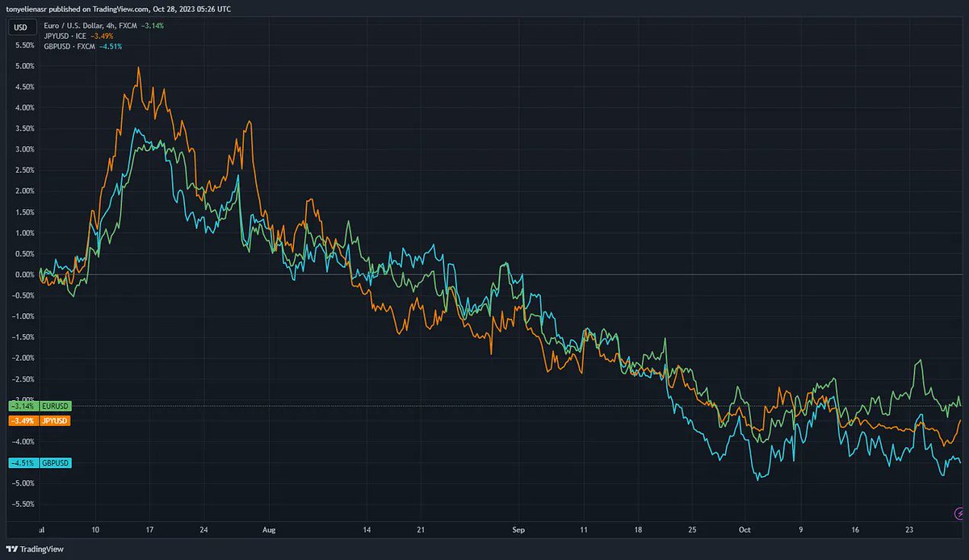Viewport: 969px width, 560px height.
Task: Click the 11 date label on time axis
Action: coord(584,530)
